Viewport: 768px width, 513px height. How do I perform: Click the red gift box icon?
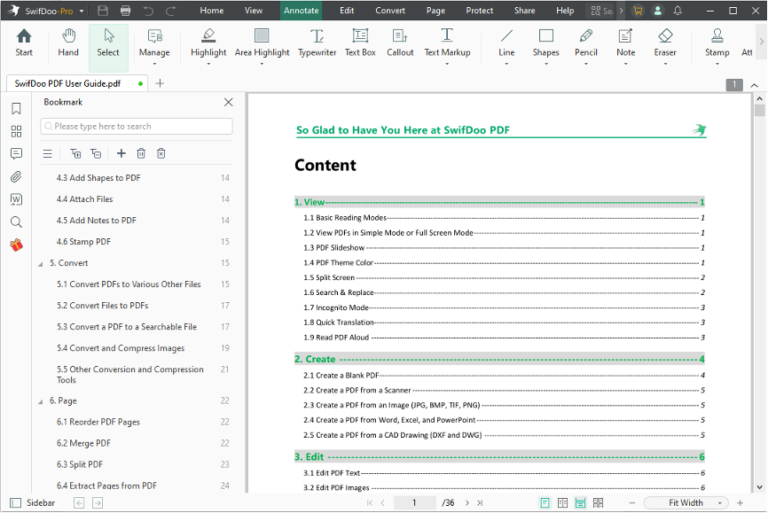(x=16, y=244)
